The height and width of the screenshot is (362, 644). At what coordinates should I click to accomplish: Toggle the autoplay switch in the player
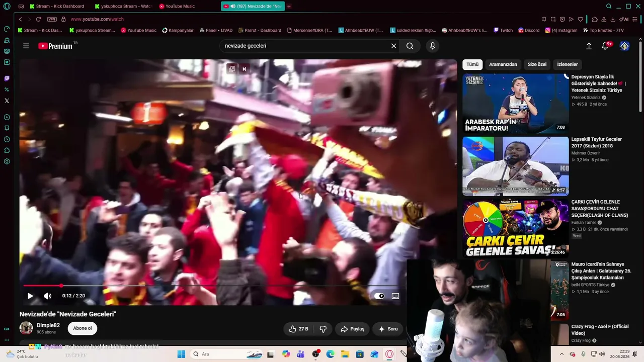(x=379, y=296)
